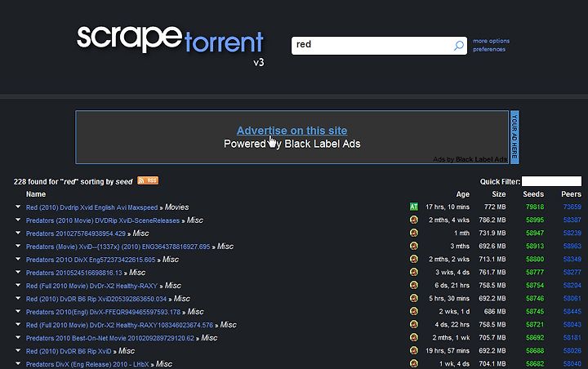The width and height of the screenshot is (588, 369).
Task: Sort results by Age column
Action: click(462, 193)
